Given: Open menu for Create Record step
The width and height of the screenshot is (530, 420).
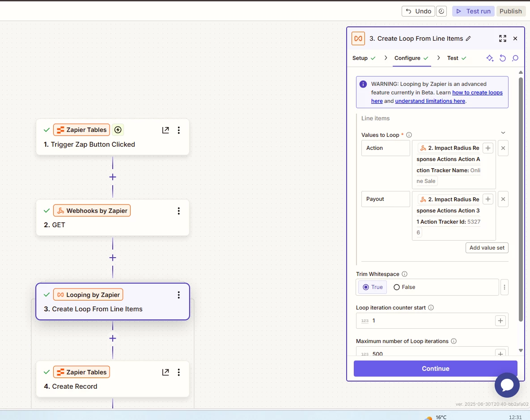Looking at the screenshot, I should point(179,372).
